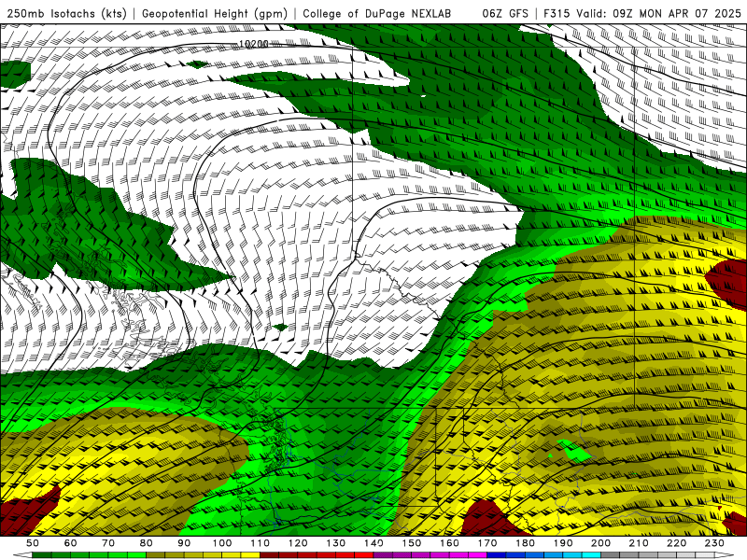Click the 190 kt legend label
The height and width of the screenshot is (560, 747).
click(563, 543)
